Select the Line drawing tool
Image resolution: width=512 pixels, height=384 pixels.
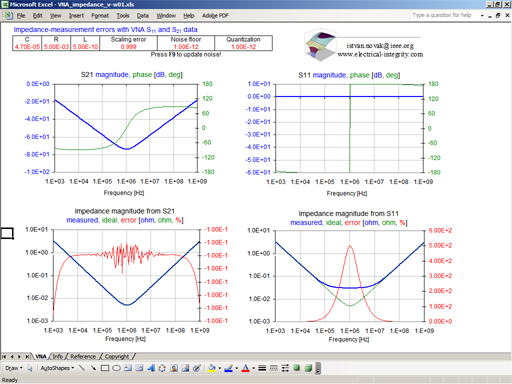pyautogui.click(x=82, y=368)
